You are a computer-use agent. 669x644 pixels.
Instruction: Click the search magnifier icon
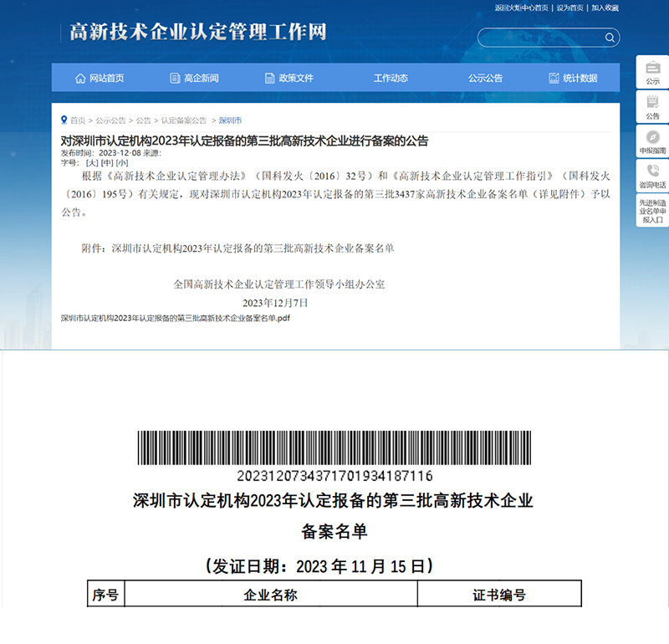pyautogui.click(x=609, y=38)
